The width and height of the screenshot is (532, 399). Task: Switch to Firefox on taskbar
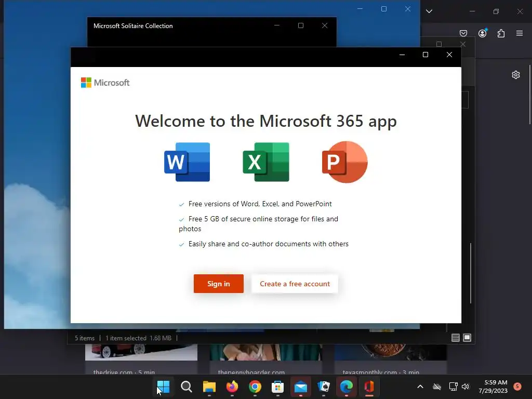coord(232,387)
